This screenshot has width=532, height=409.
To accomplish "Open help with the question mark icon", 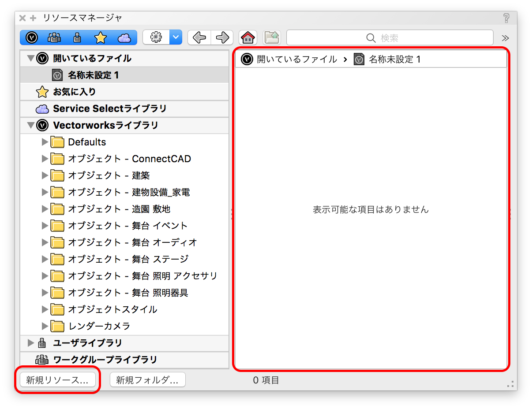I will [506, 18].
